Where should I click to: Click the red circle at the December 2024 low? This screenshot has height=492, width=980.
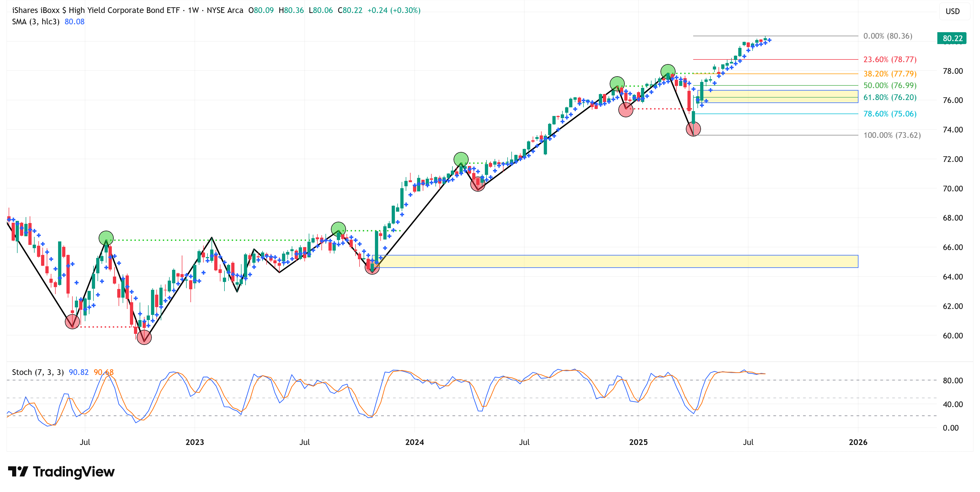click(x=626, y=110)
